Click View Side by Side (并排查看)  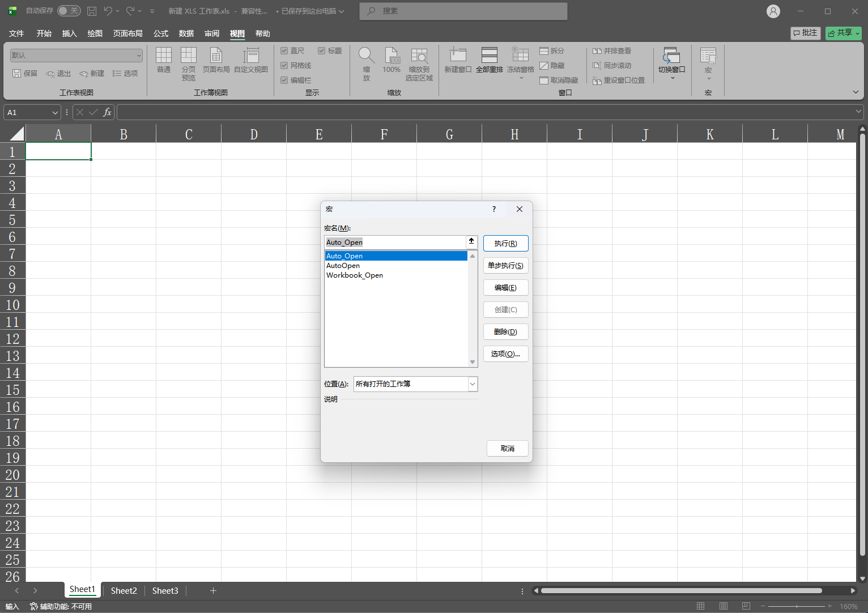pos(612,51)
